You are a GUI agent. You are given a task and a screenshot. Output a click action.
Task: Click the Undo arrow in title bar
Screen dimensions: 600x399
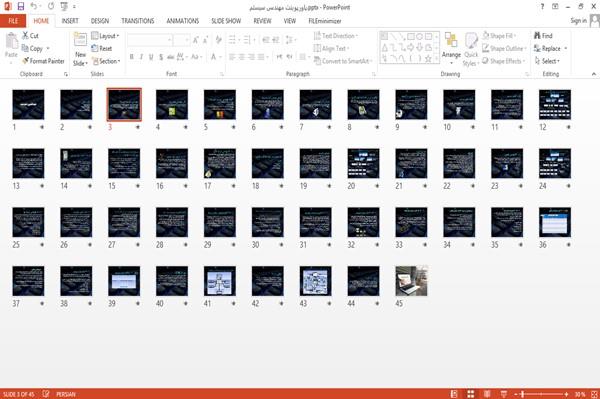[34, 7]
